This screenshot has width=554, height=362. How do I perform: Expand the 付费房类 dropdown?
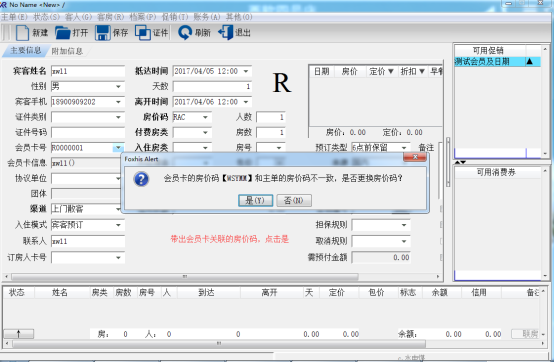tap(205, 132)
